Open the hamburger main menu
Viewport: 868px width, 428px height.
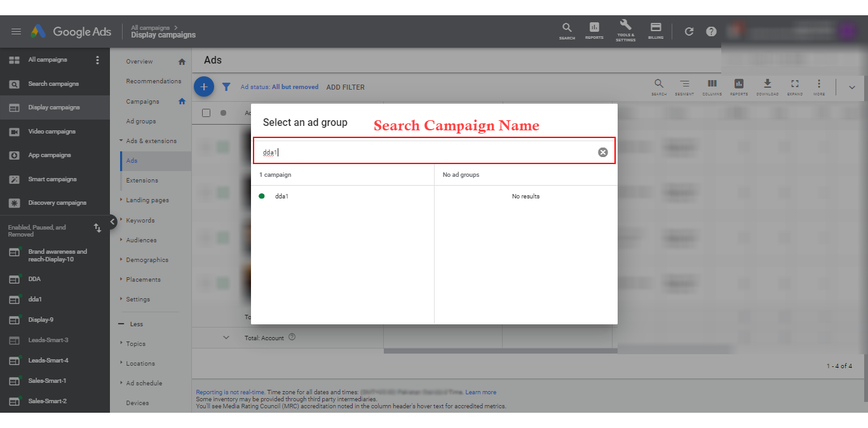pyautogui.click(x=17, y=32)
